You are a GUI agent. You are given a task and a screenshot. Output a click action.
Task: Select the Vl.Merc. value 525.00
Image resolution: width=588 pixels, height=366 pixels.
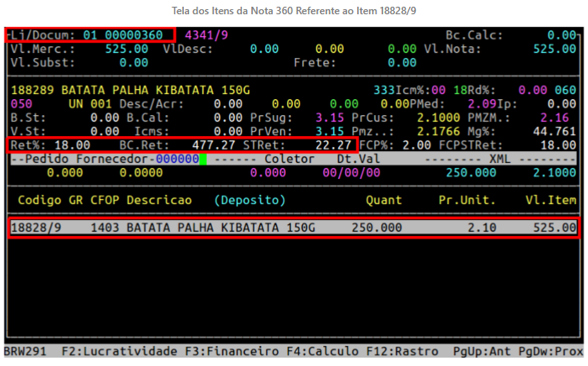pos(126,49)
